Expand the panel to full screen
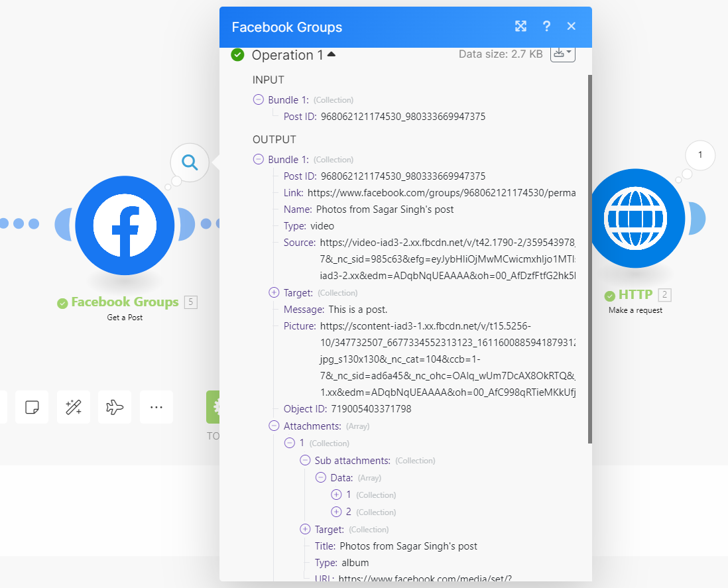The width and height of the screenshot is (728, 588). point(520,27)
